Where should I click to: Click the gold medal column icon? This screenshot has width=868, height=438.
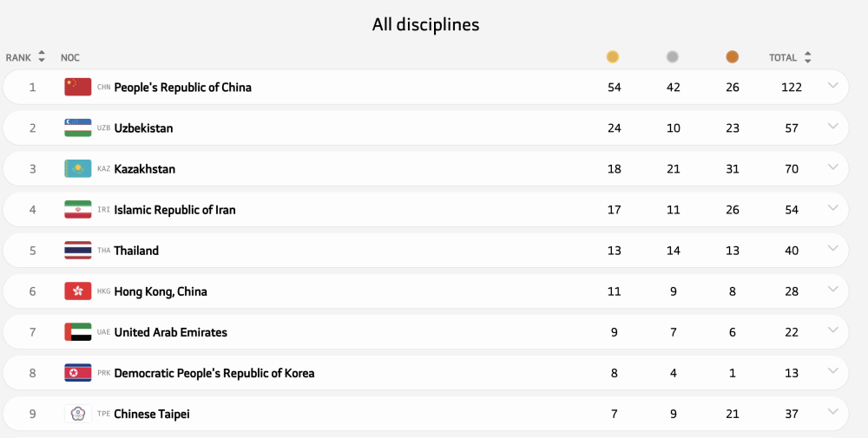613,57
